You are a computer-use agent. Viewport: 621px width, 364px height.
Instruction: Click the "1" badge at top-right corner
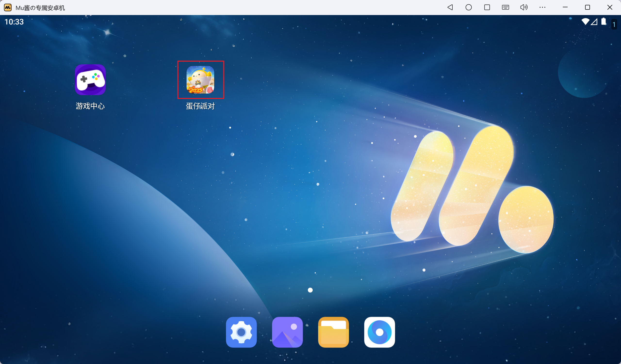(614, 25)
